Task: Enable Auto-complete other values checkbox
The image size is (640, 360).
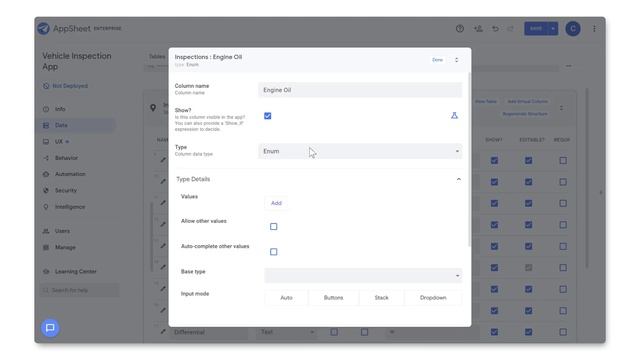Action: click(x=273, y=252)
